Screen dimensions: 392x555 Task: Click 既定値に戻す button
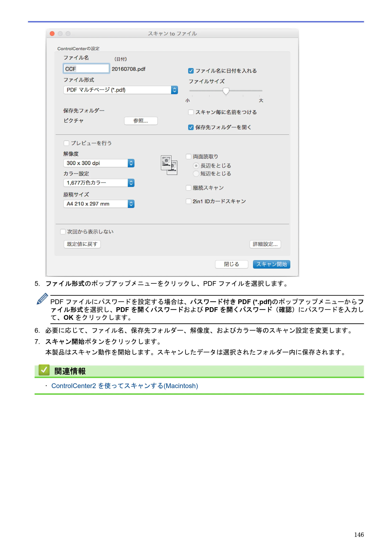click(82, 244)
